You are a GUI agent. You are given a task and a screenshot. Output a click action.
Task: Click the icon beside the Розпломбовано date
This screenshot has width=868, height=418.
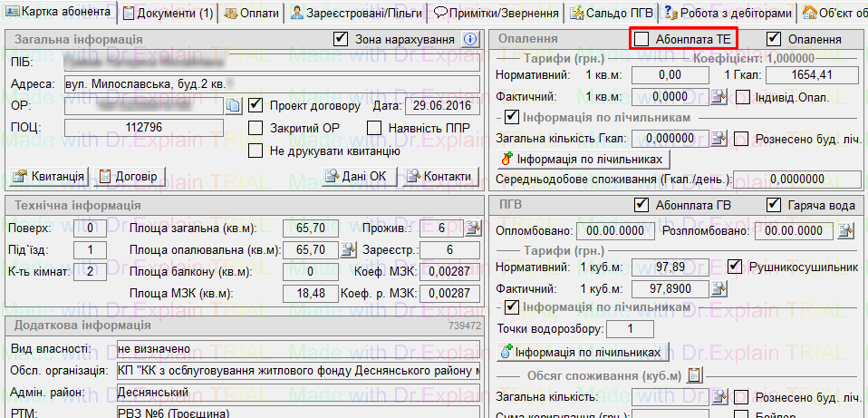coord(846,231)
